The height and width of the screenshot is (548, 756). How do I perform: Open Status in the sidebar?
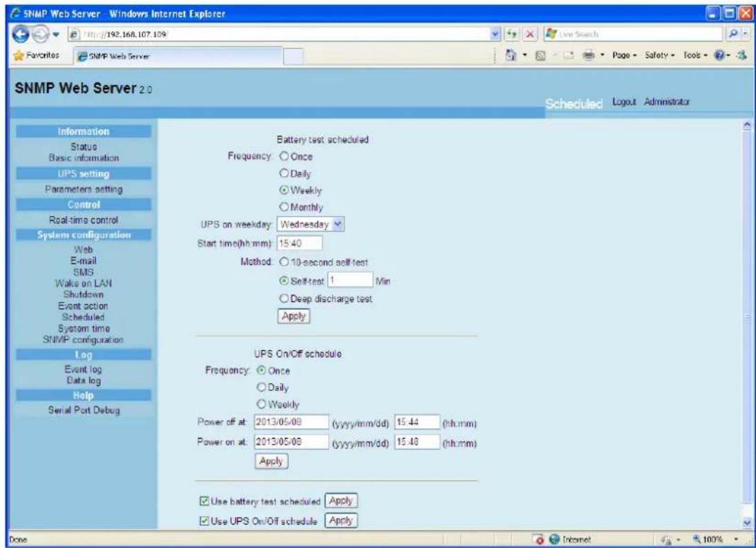tap(84, 147)
